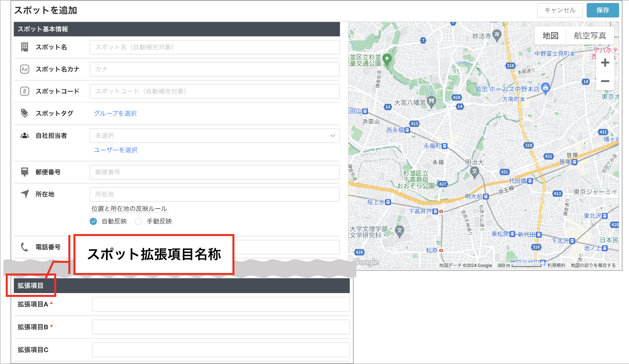Focus the 拡張項目A input field

click(221, 304)
